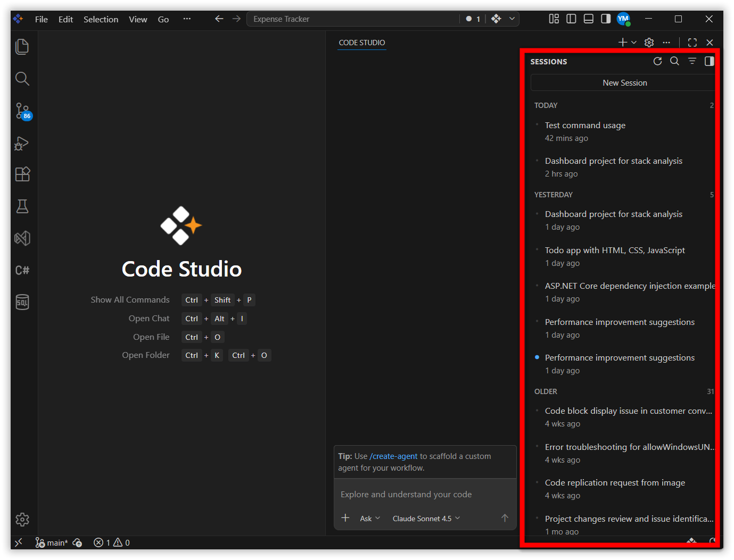Click the Go Back arrow in title bar
This screenshot has width=734, height=560.
click(x=219, y=19)
